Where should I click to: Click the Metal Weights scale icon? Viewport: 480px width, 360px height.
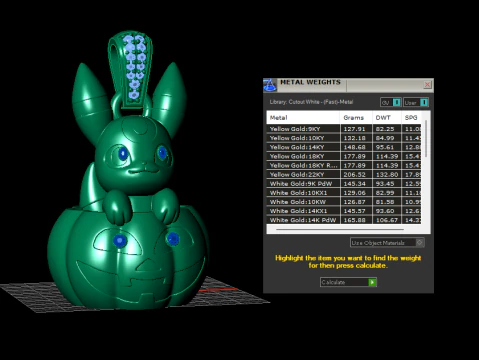coord(270,85)
